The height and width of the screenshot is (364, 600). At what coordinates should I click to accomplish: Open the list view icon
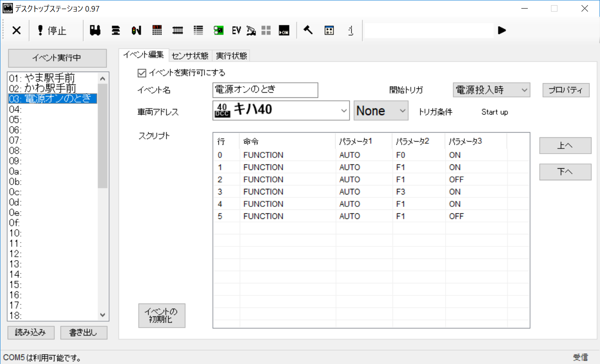tap(198, 30)
